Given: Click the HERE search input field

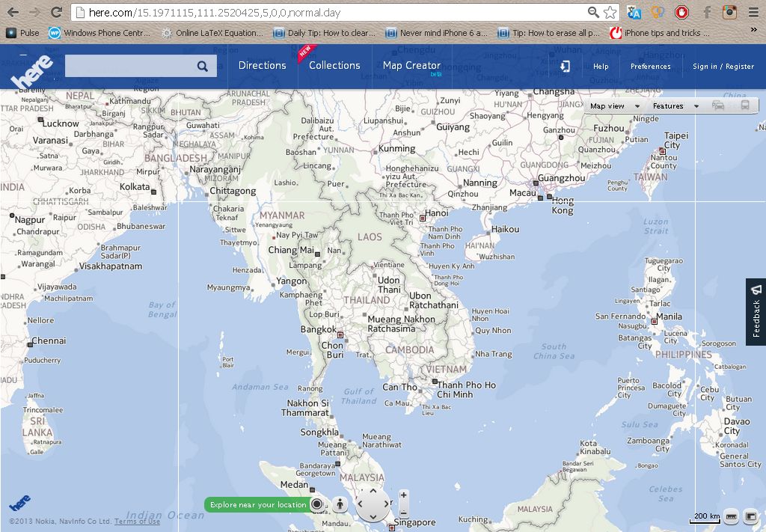Looking at the screenshot, I should [129, 66].
